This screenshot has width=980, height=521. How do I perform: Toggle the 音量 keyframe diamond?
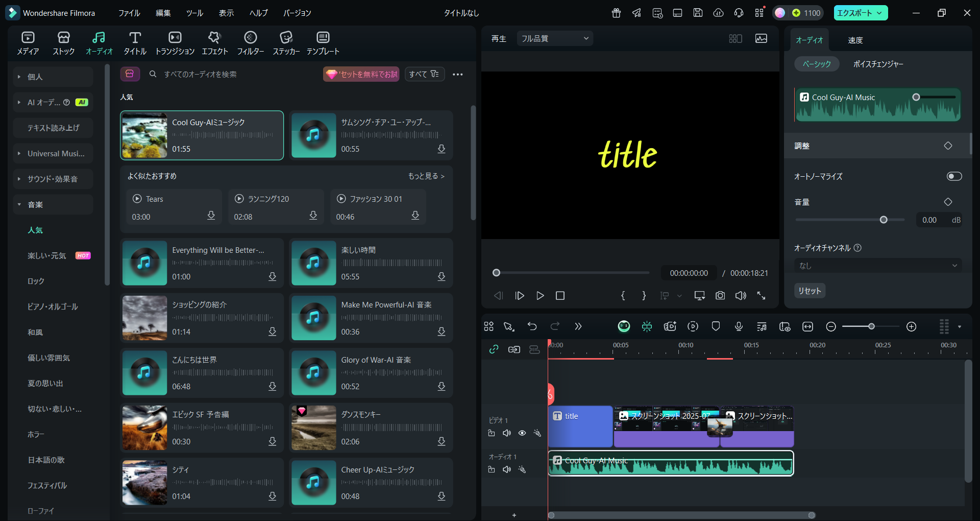[x=948, y=202]
